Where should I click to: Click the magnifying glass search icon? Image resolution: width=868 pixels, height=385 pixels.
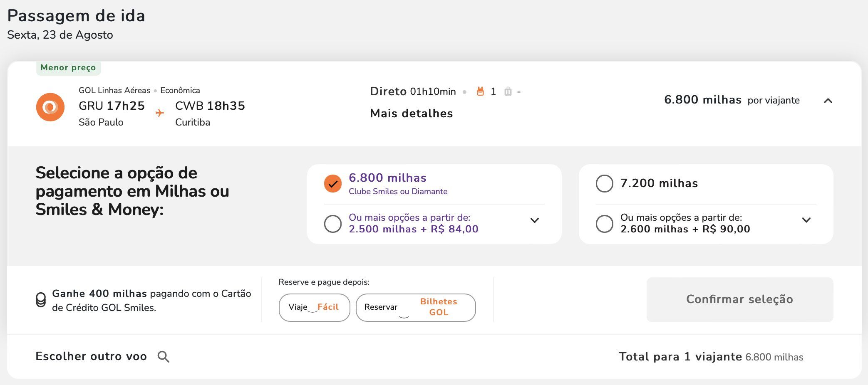tap(163, 357)
